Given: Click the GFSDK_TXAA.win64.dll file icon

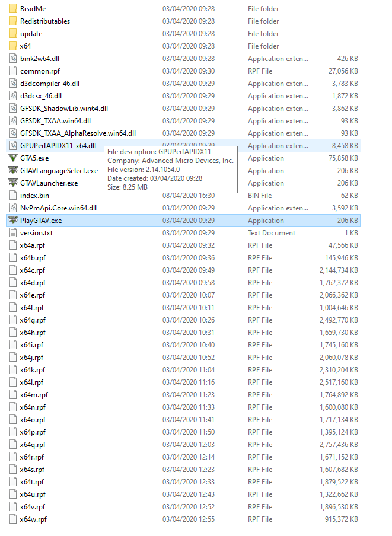Looking at the screenshot, I should [13, 121].
